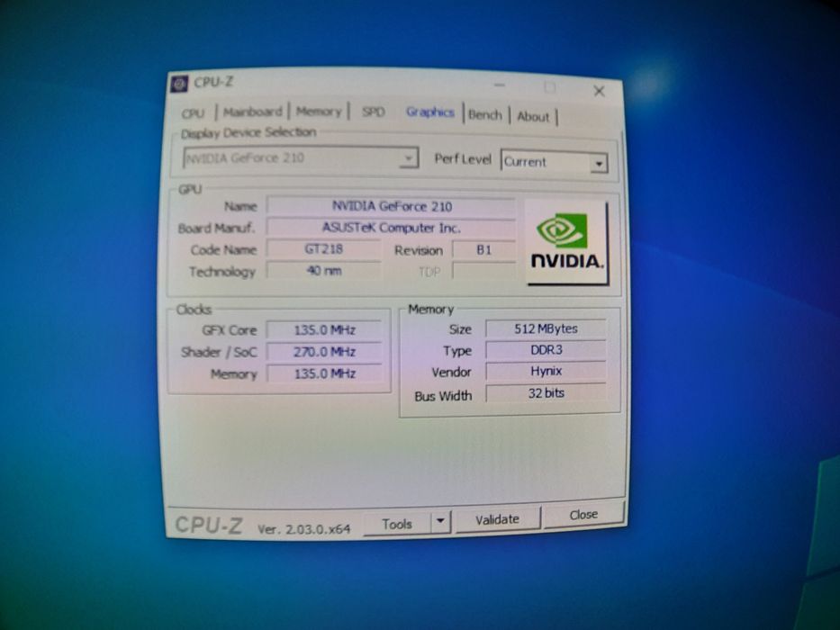Click the B1 revision value

pos(484,250)
